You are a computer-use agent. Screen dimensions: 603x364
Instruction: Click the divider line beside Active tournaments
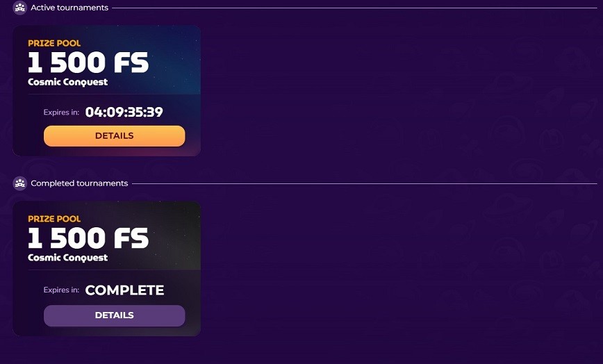[x=354, y=8]
